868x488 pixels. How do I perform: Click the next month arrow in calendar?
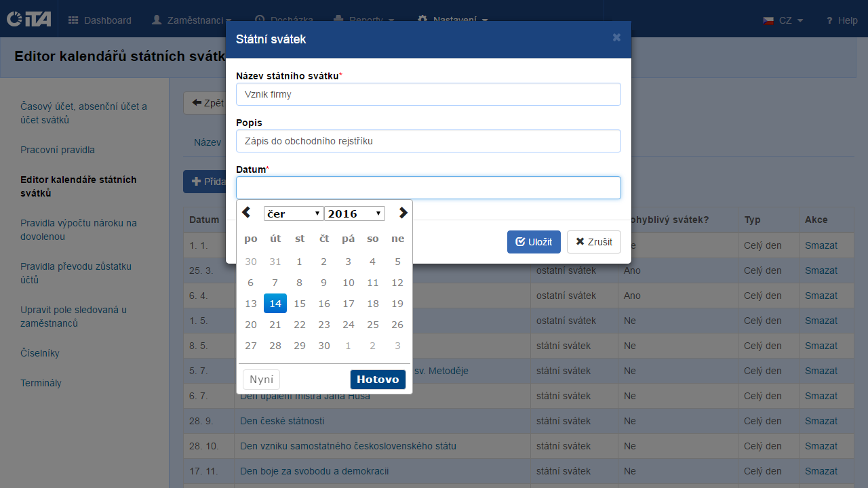[x=403, y=213]
